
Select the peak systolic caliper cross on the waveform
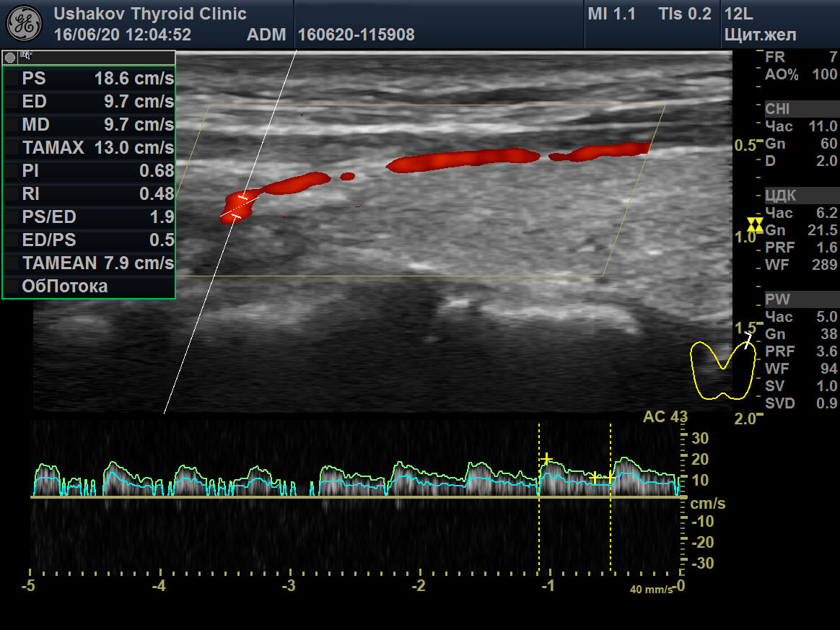point(546,459)
